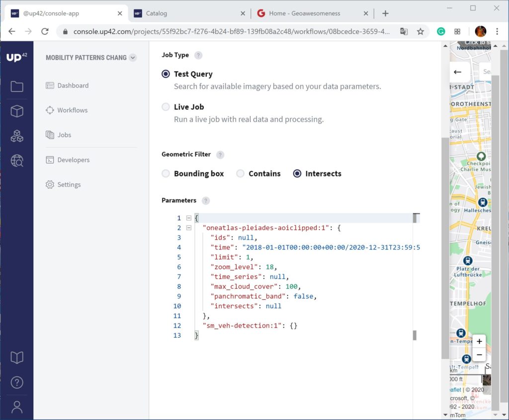Show help tooltip for Job Type

click(198, 55)
